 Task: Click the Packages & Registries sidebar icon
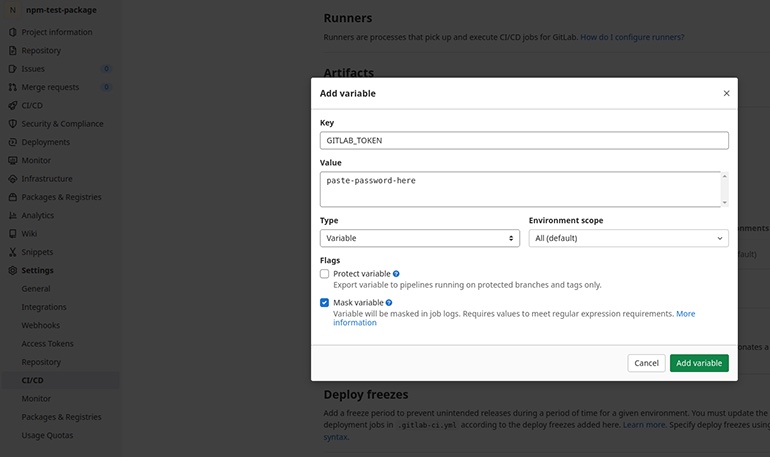13,197
